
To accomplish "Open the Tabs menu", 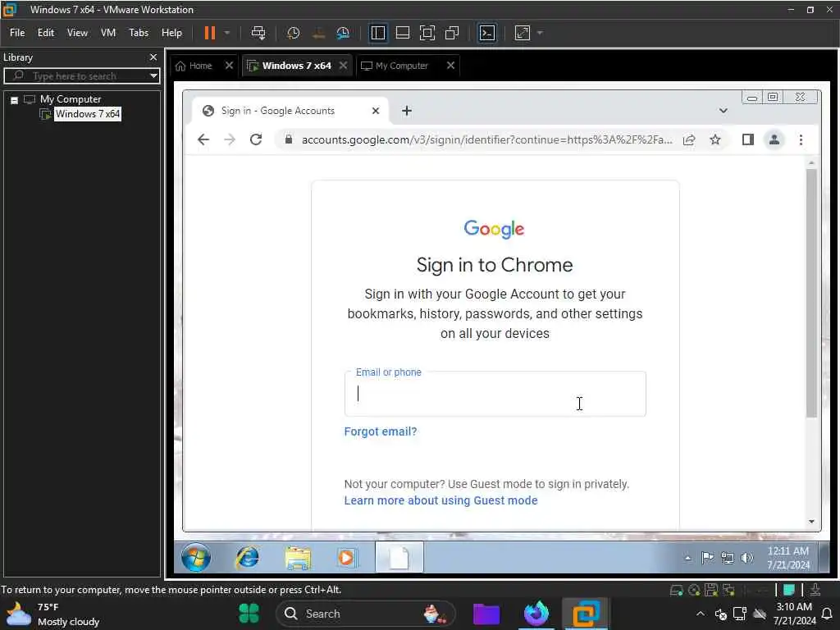I will [138, 33].
